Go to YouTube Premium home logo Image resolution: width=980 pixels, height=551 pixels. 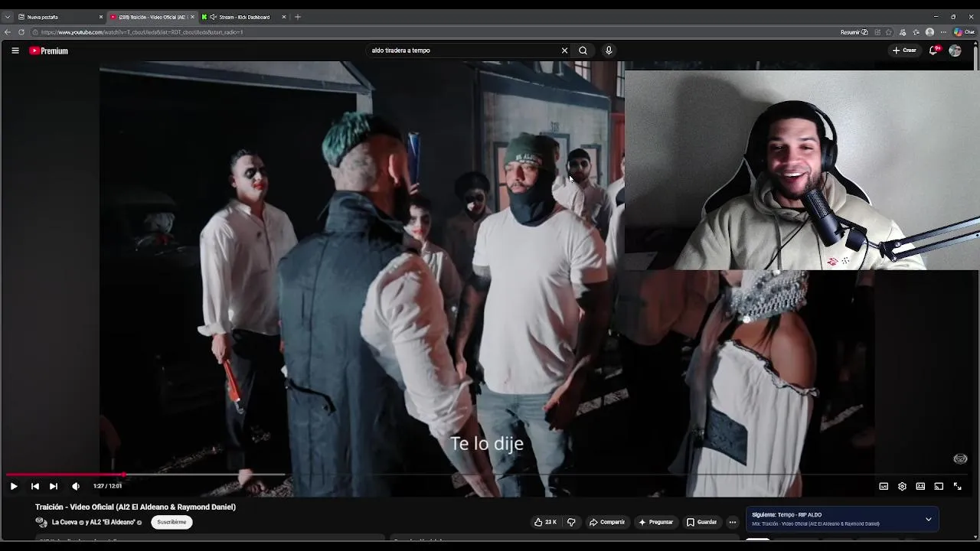tap(49, 51)
